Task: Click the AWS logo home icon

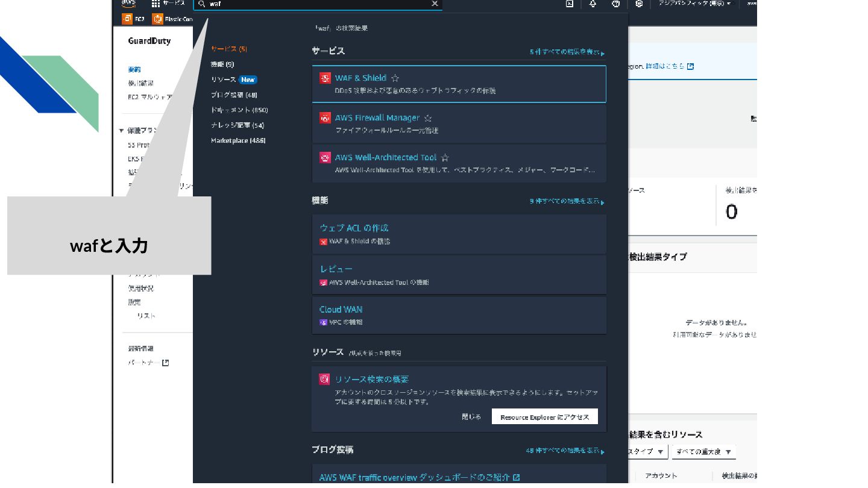Action: coord(128,3)
